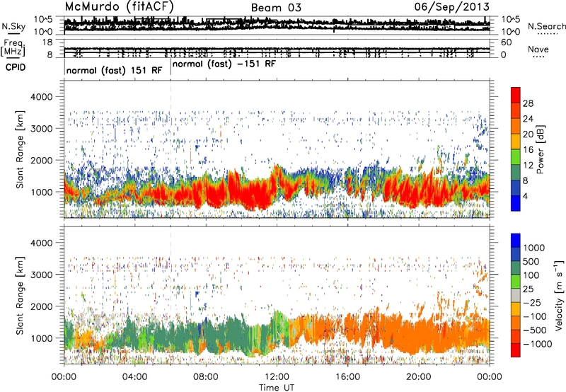Click the 'N.Search' legend label
Screen dimensions: 566x392
click(x=546, y=26)
